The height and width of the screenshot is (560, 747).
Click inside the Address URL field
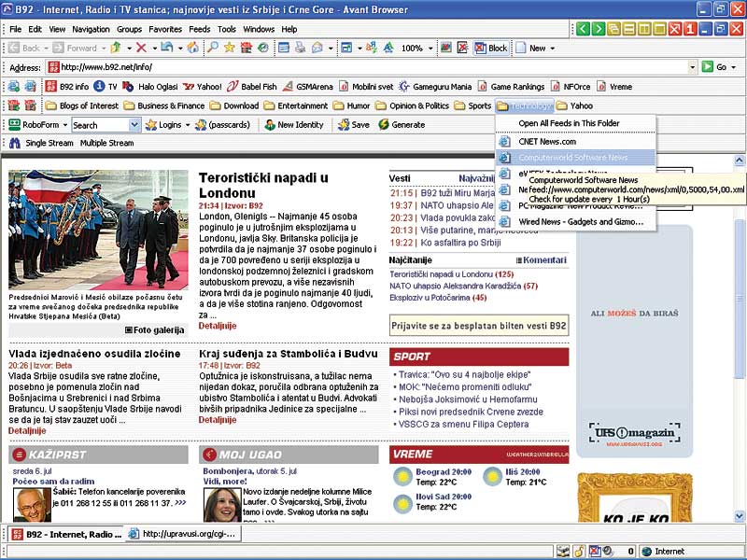pyautogui.click(x=367, y=67)
